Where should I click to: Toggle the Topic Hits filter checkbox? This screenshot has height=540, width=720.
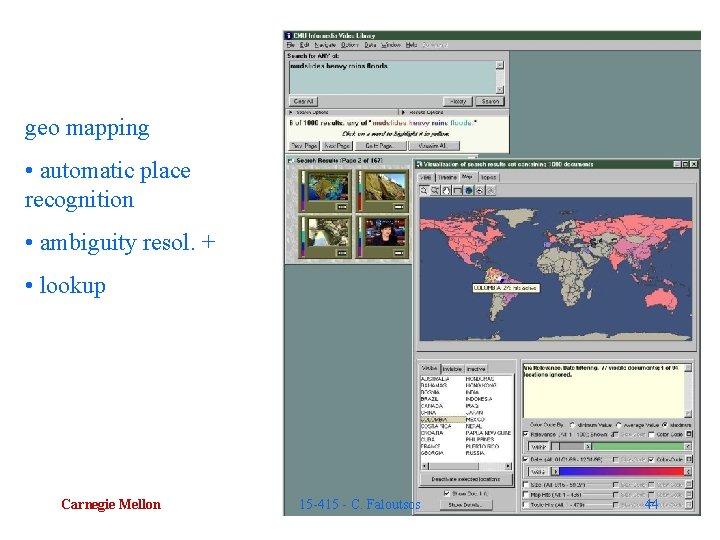pyautogui.click(x=526, y=505)
